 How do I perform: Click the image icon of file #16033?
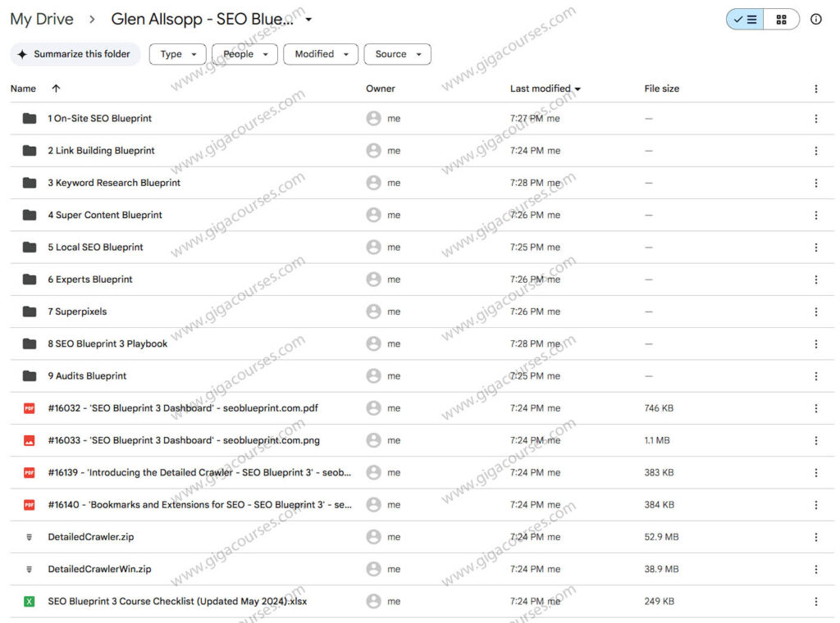click(x=30, y=440)
